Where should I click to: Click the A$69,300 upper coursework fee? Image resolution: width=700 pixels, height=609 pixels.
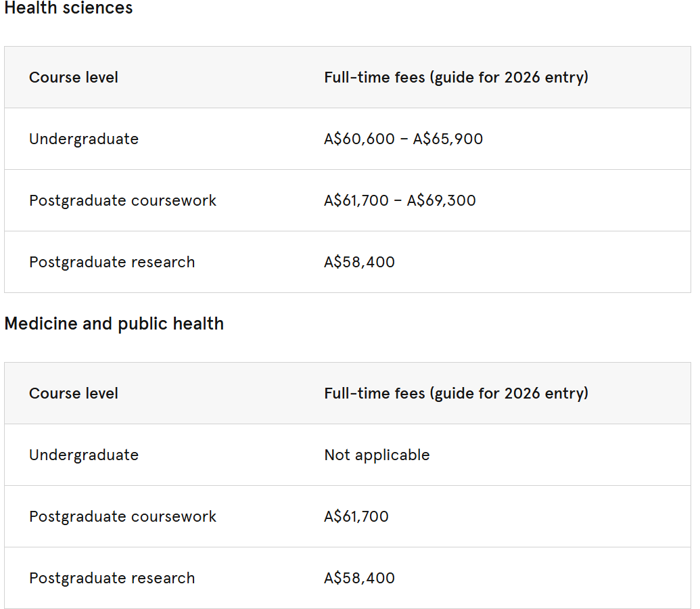(x=441, y=200)
